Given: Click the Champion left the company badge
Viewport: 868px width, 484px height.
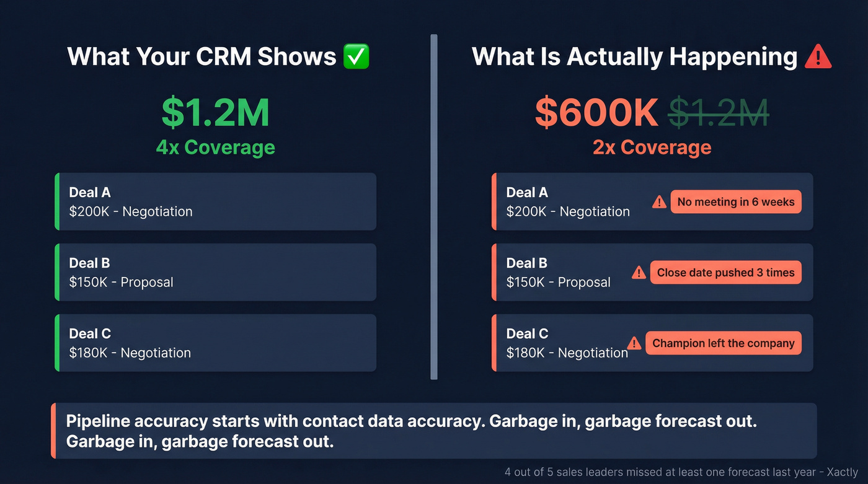Looking at the screenshot, I should 723,343.
